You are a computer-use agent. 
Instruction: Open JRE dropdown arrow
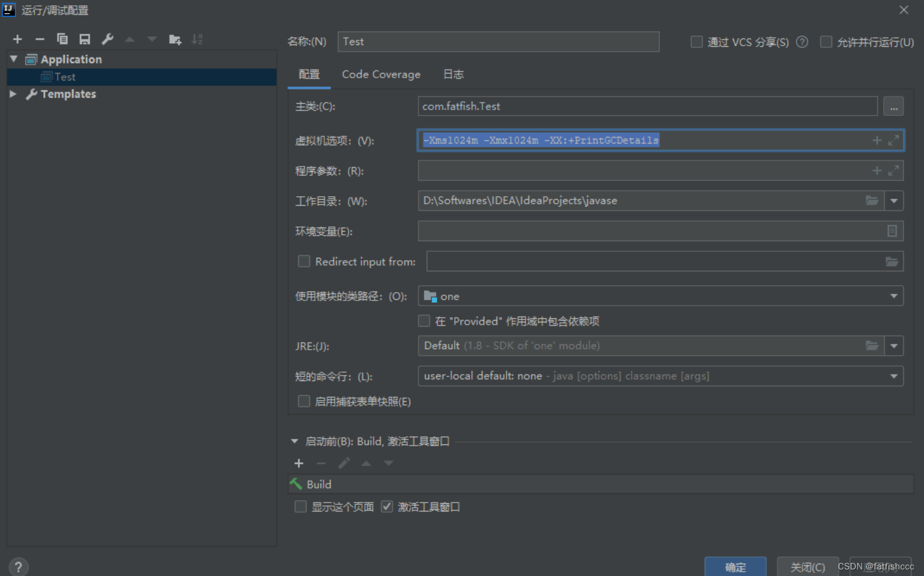click(894, 345)
